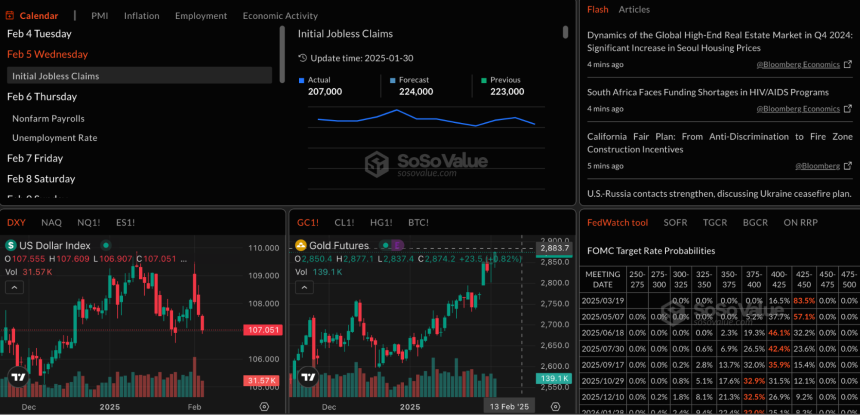Click the Gold Futures symbol logo
860x415 pixels.
301,245
